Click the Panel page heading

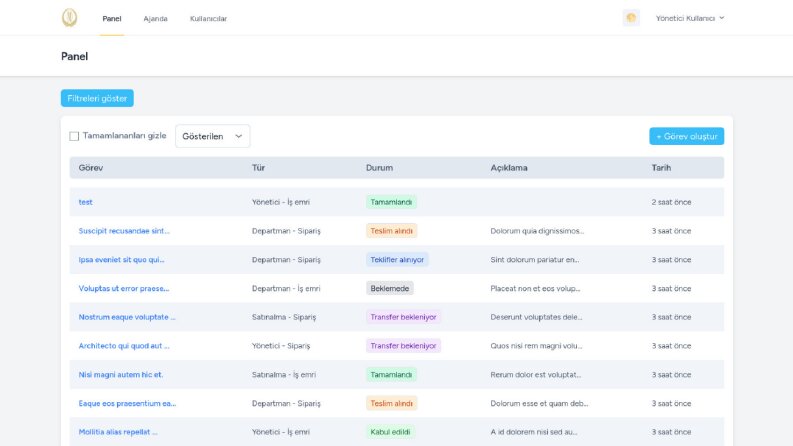(x=74, y=56)
